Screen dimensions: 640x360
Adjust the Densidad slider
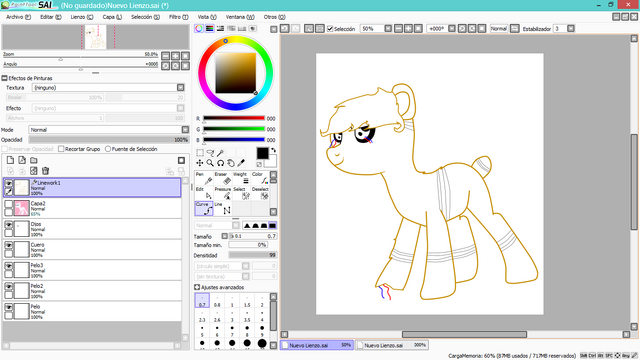(253, 255)
